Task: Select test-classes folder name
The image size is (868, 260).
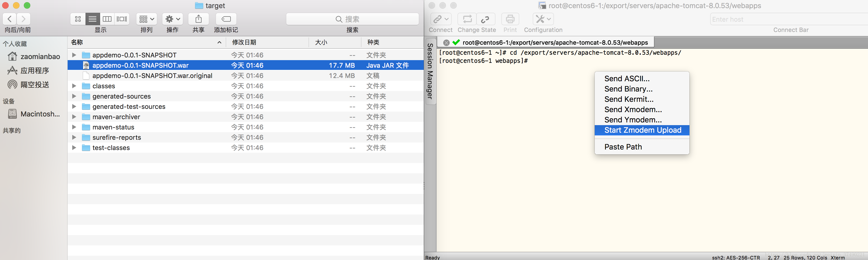Action: [x=111, y=148]
